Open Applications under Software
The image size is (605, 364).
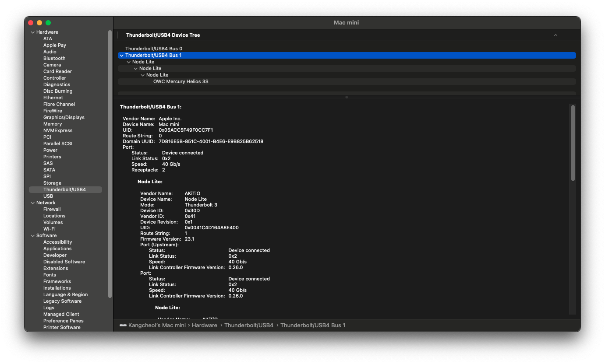pyautogui.click(x=57, y=248)
